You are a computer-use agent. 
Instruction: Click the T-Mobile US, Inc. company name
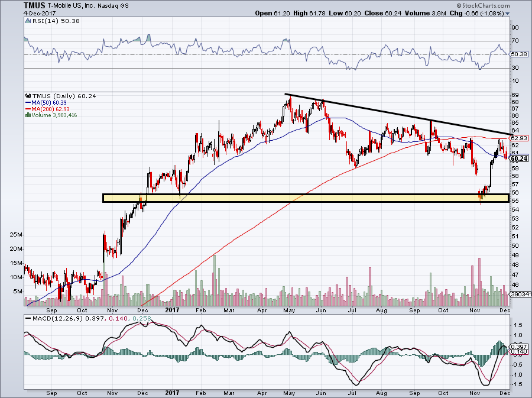[71, 6]
